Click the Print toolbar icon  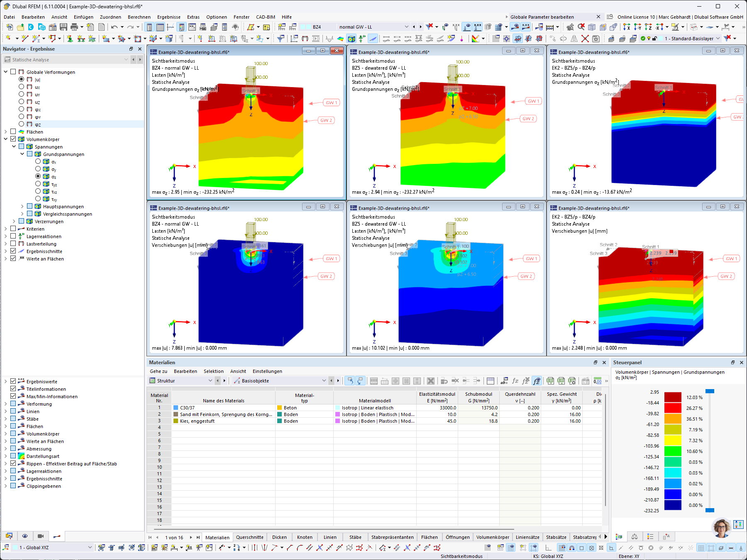click(x=74, y=27)
